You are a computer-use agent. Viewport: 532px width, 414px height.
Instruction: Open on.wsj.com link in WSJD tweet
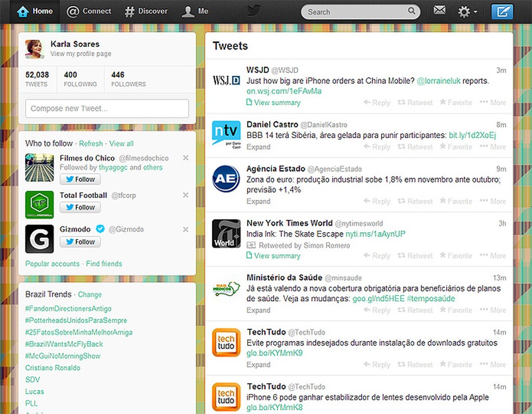(x=284, y=91)
